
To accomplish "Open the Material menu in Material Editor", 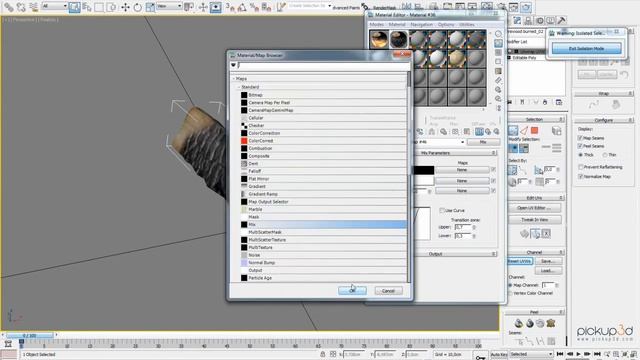I will click(397, 24).
